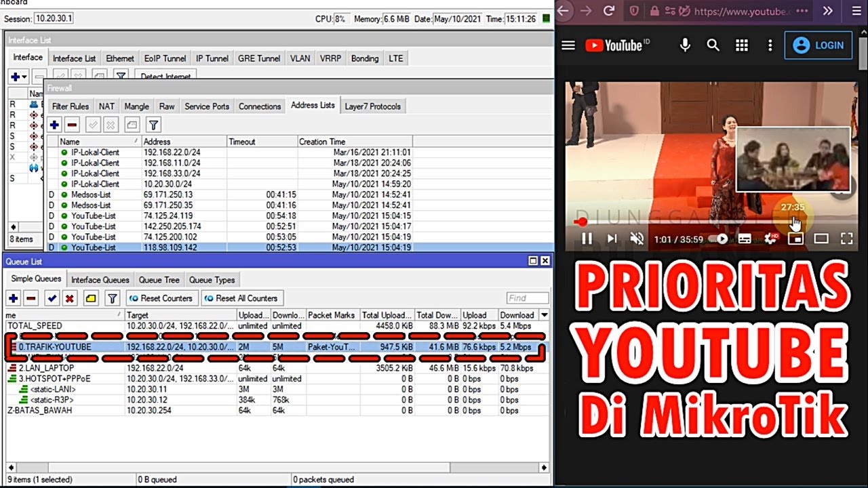The image size is (868, 488).
Task: Open the Service Ports tab
Action: click(x=207, y=106)
